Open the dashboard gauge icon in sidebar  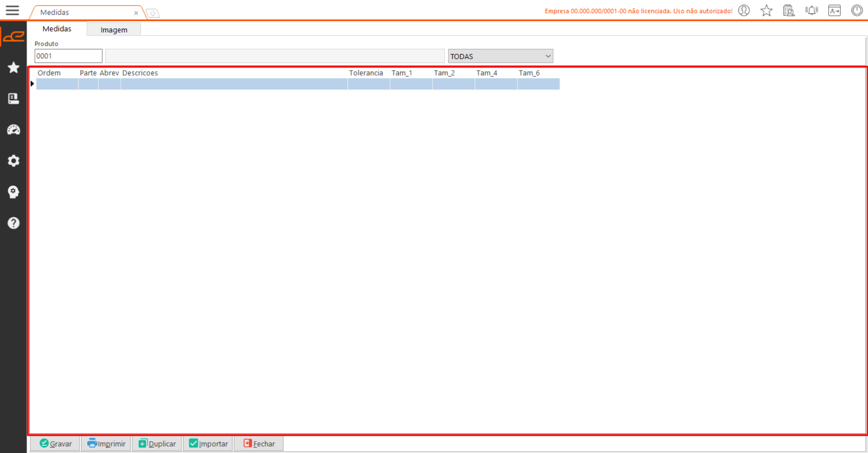14,130
